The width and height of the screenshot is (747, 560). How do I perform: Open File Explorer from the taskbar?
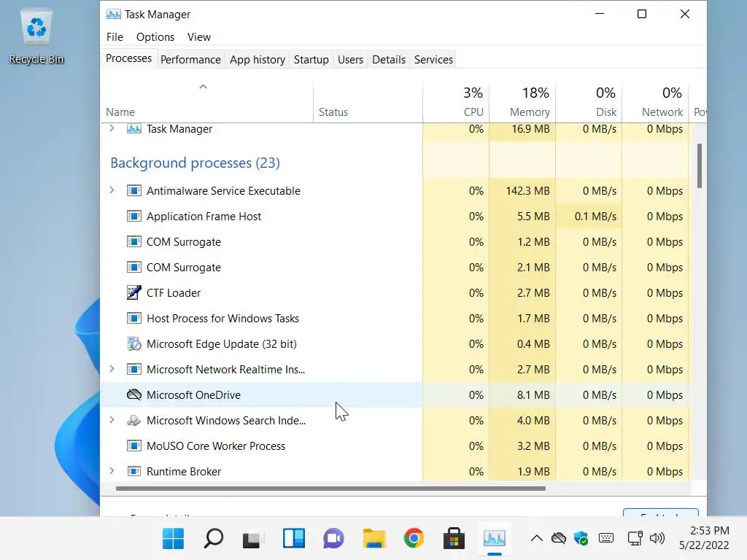[374, 539]
